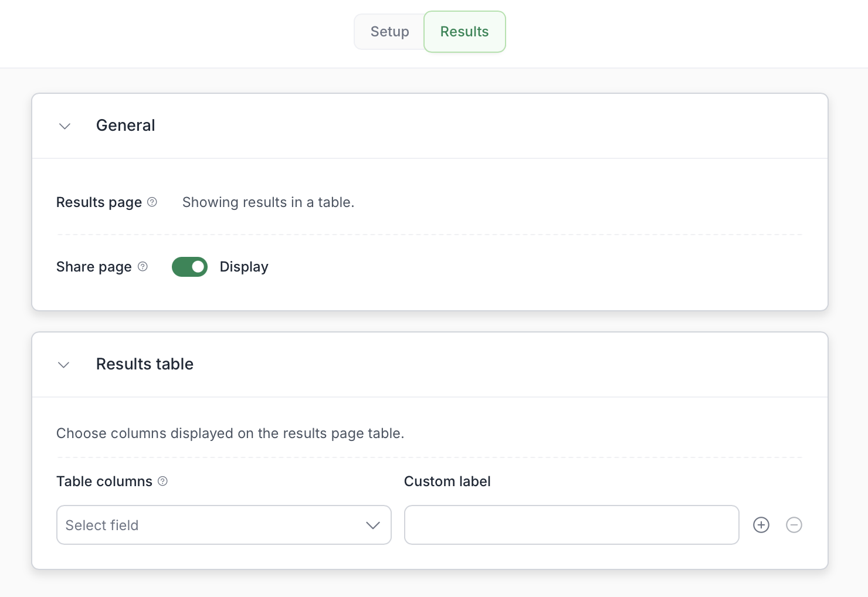Click the Share page label
868x597 pixels.
(x=94, y=267)
